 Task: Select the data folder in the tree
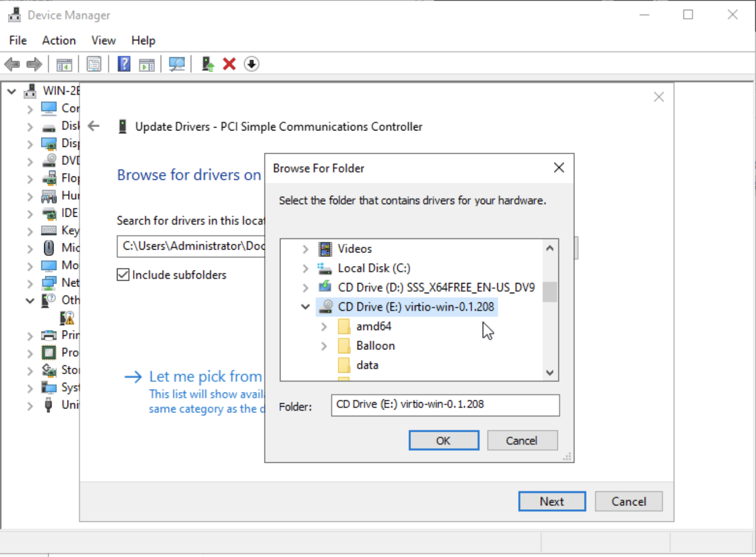[x=367, y=365]
